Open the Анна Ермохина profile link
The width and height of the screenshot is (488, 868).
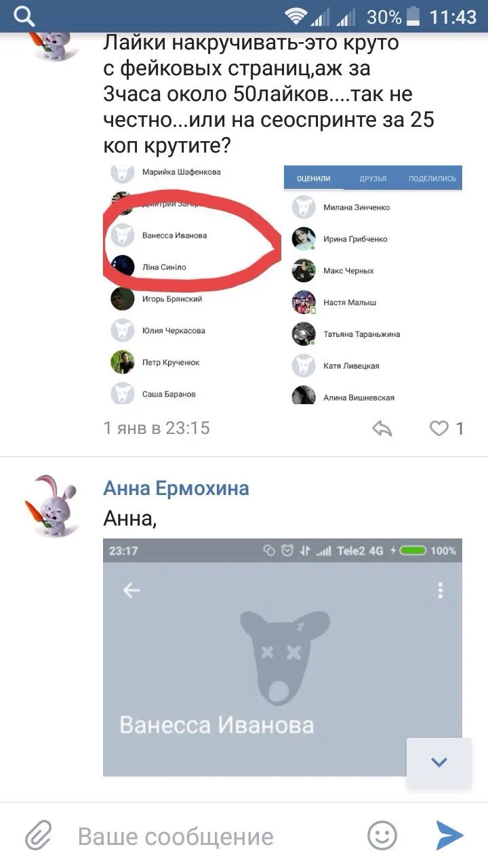pos(176,488)
